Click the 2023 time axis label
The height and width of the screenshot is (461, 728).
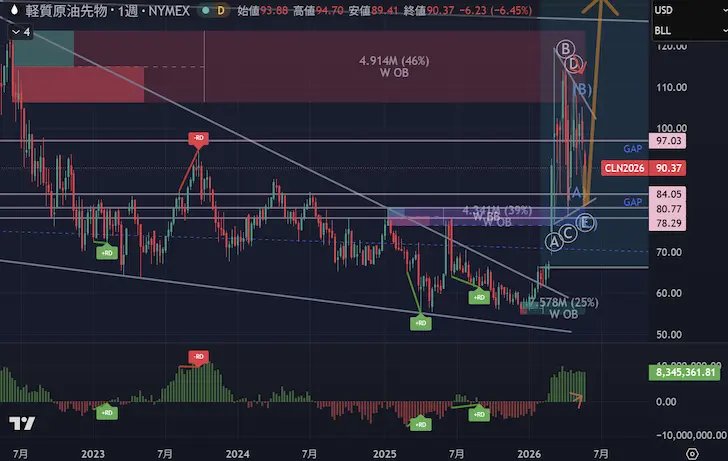point(93,454)
